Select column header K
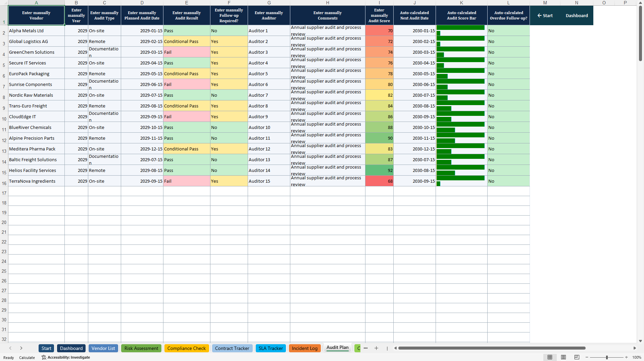The height and width of the screenshot is (361, 644). [461, 3]
